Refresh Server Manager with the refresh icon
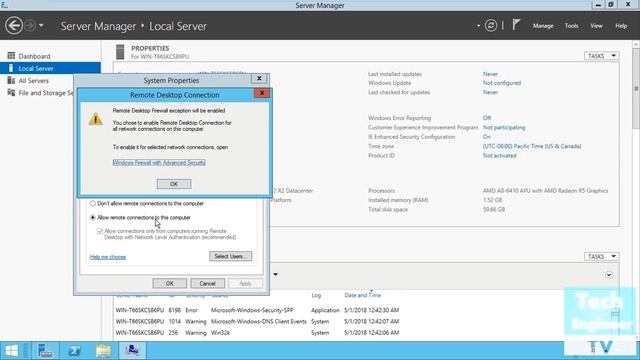Image resolution: width=640 pixels, height=360 pixels. point(491,26)
